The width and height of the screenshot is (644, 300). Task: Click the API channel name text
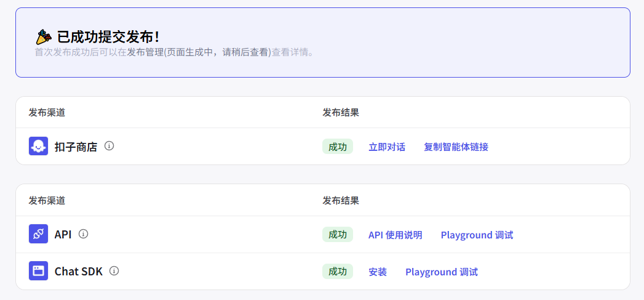[63, 235]
